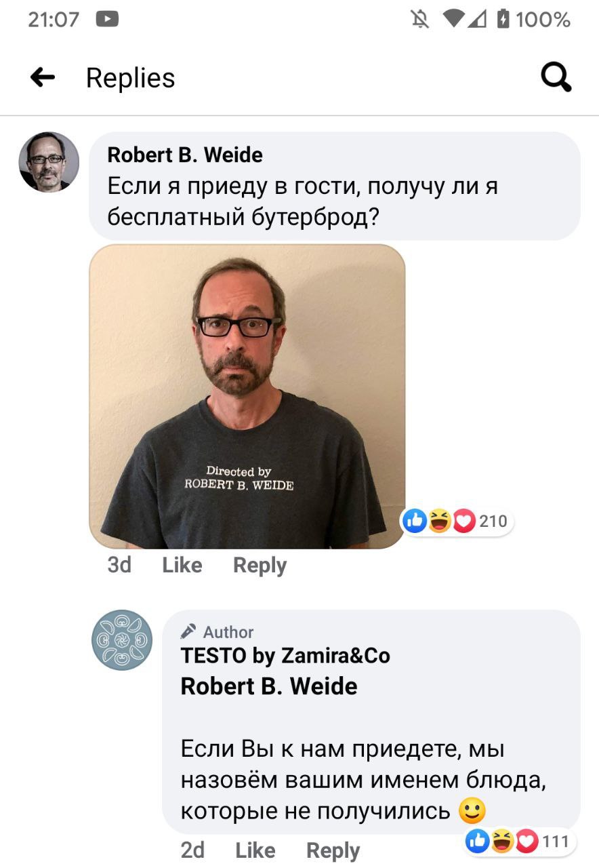View reactions on the 111 reaction bubble
This screenshot has height=868, width=599.
[x=520, y=842]
